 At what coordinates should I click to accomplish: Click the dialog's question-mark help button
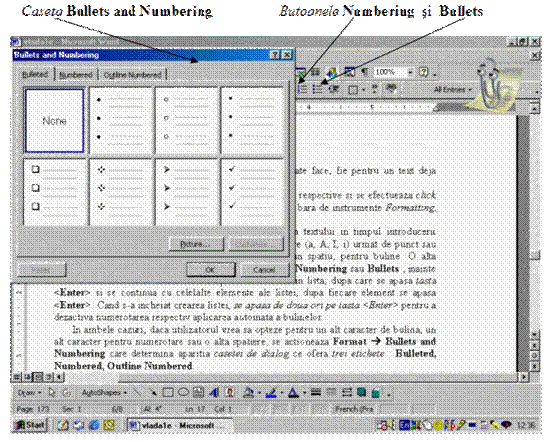pyautogui.click(x=275, y=55)
